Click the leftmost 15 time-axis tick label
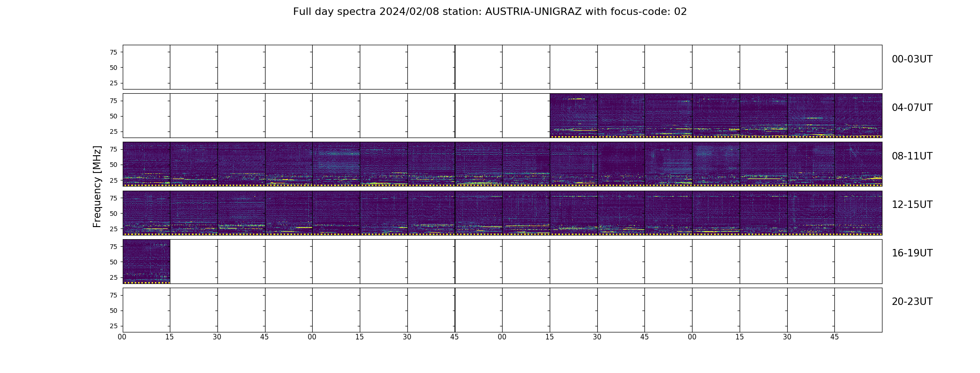Image resolution: width=980 pixels, height=373 pixels. (x=169, y=337)
